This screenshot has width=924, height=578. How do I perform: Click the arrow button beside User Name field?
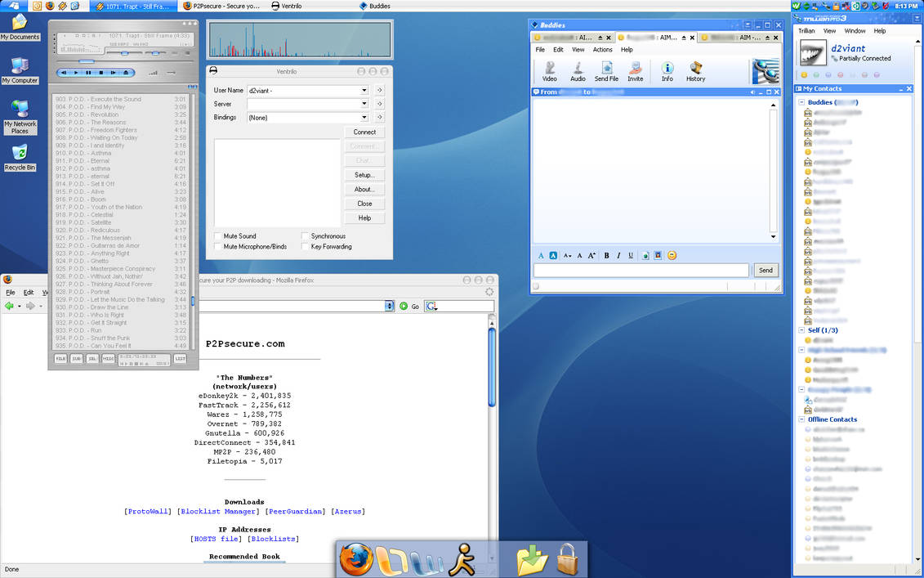point(380,90)
